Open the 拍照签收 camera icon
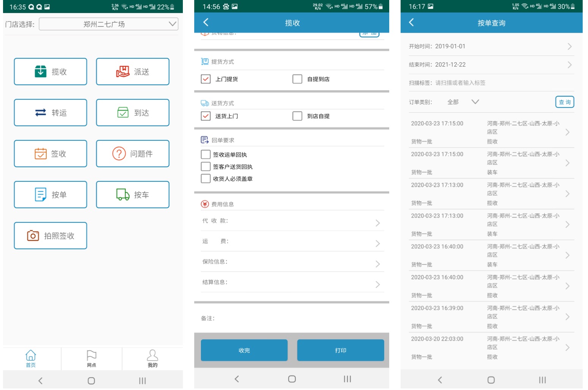Viewport: 588px width, 390px height. pos(33,236)
